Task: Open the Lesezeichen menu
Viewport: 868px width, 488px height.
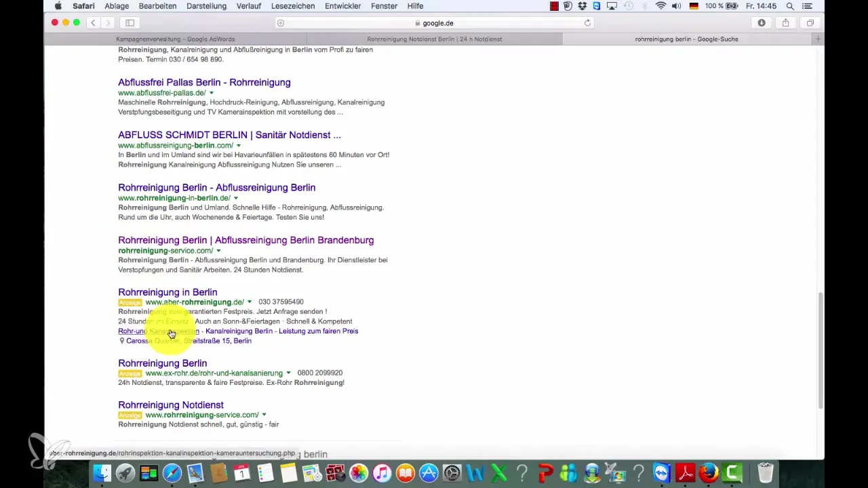Action: coord(293,6)
